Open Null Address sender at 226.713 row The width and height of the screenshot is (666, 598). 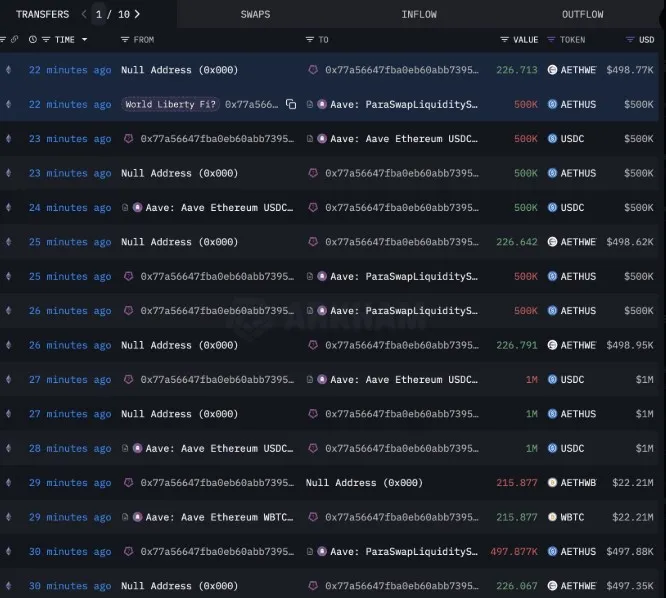(x=179, y=70)
